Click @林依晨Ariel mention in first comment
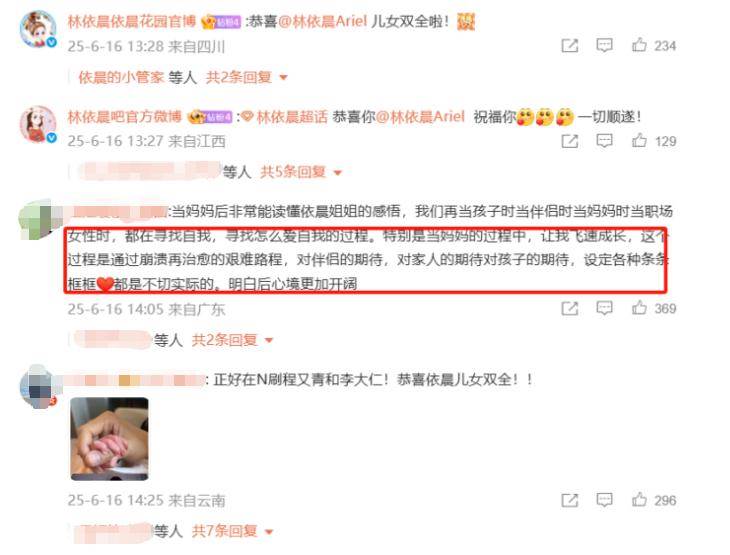 [x=322, y=21]
